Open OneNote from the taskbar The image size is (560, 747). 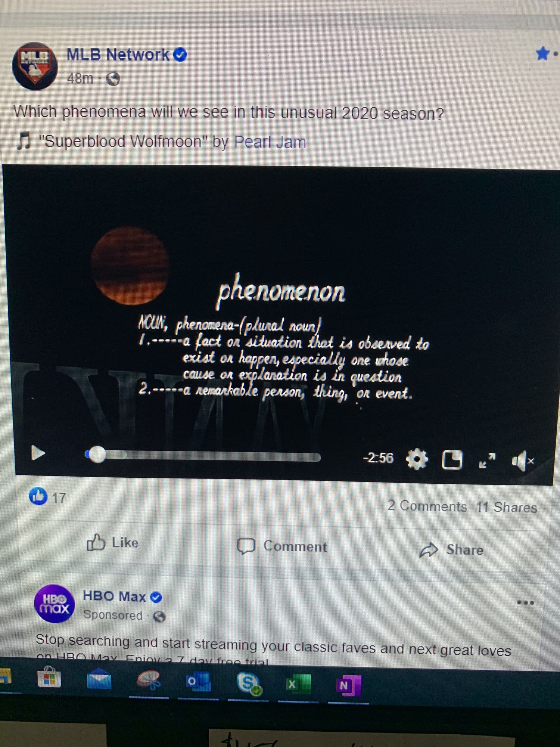click(x=348, y=685)
